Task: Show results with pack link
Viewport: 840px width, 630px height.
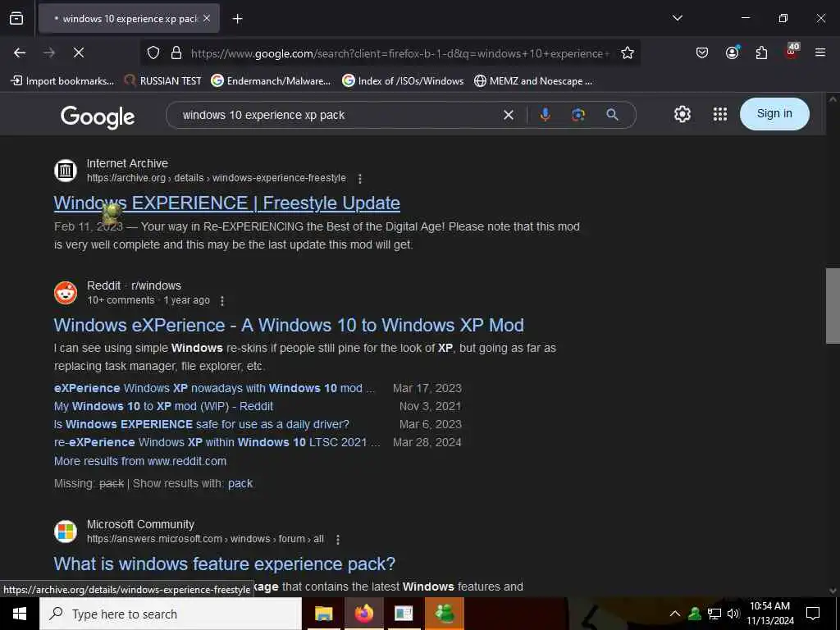Action: pos(240,483)
